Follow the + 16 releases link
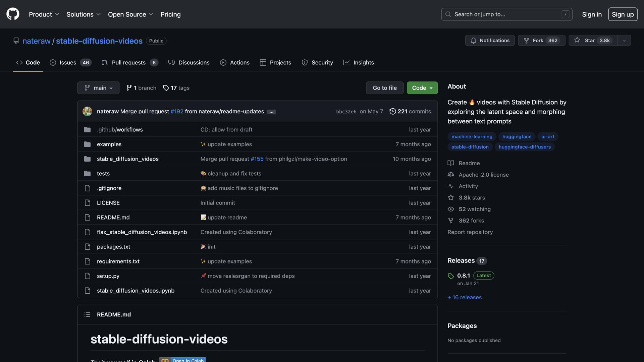Image resolution: width=644 pixels, height=362 pixels. click(464, 297)
